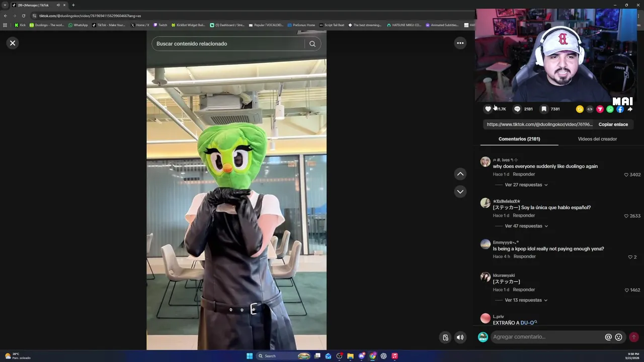Image resolution: width=644 pixels, height=362 pixels.
Task: Like the video with heart icon
Action: 488,109
